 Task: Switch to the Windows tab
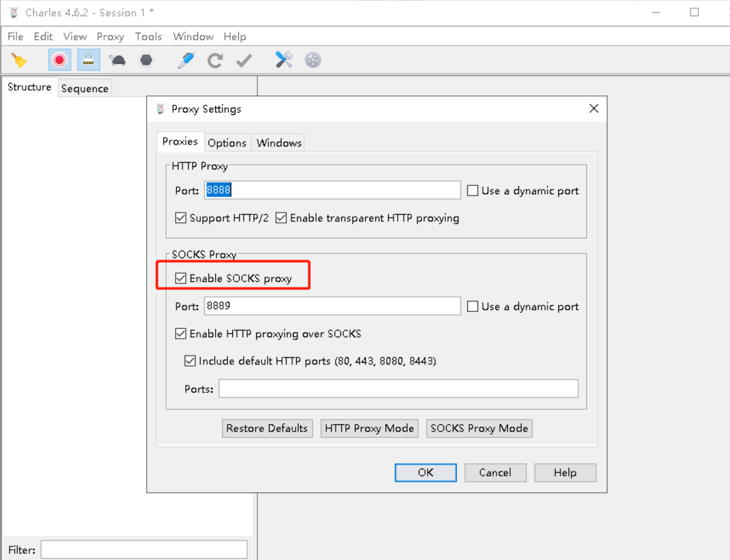point(279,142)
